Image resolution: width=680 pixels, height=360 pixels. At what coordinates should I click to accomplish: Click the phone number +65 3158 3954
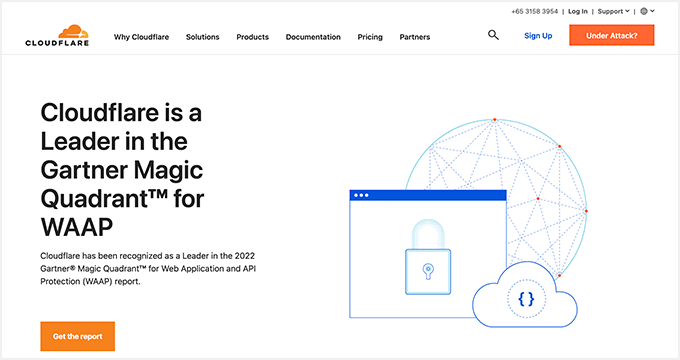click(x=534, y=11)
